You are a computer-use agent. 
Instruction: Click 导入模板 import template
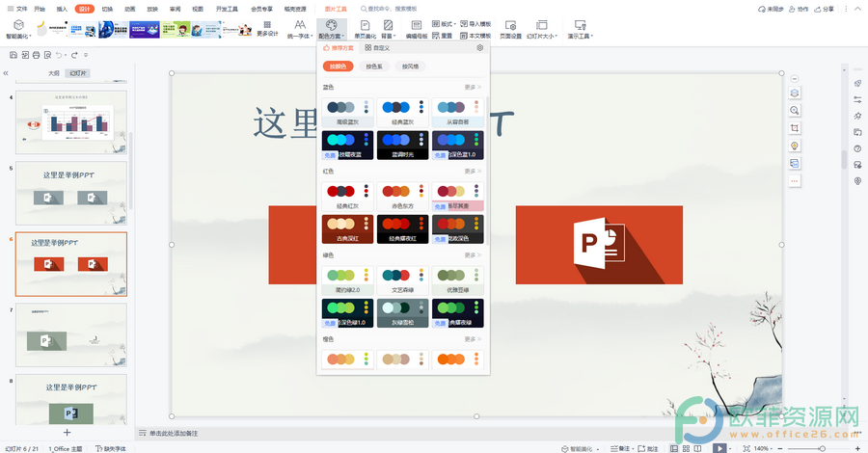pyautogui.click(x=475, y=24)
